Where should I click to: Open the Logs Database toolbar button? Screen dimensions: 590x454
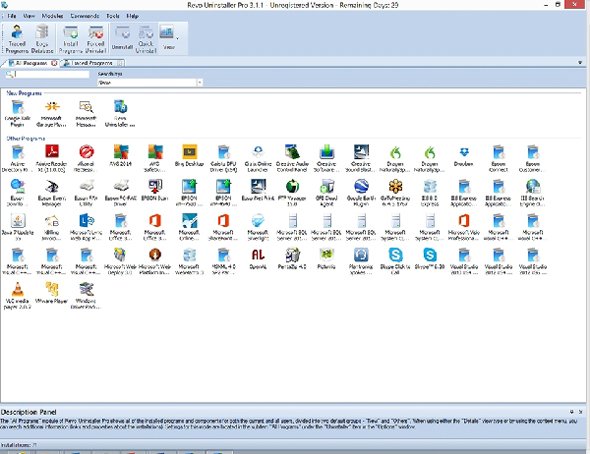42,39
